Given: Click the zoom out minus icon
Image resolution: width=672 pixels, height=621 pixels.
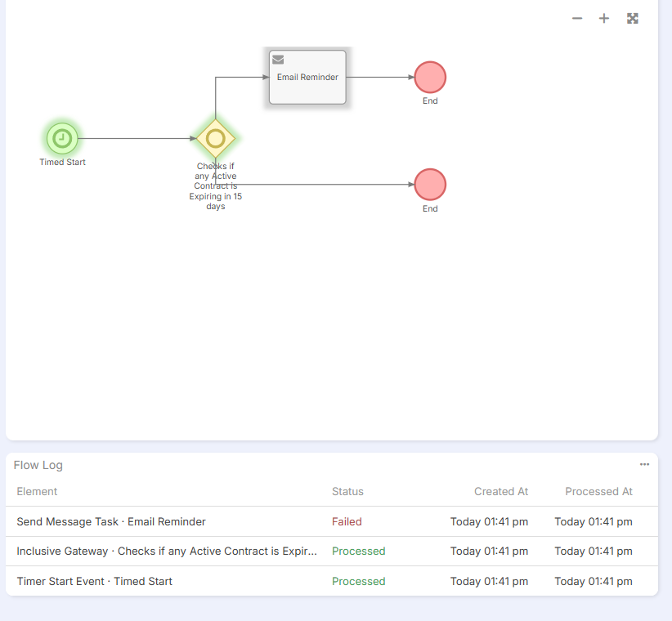Looking at the screenshot, I should (577, 19).
